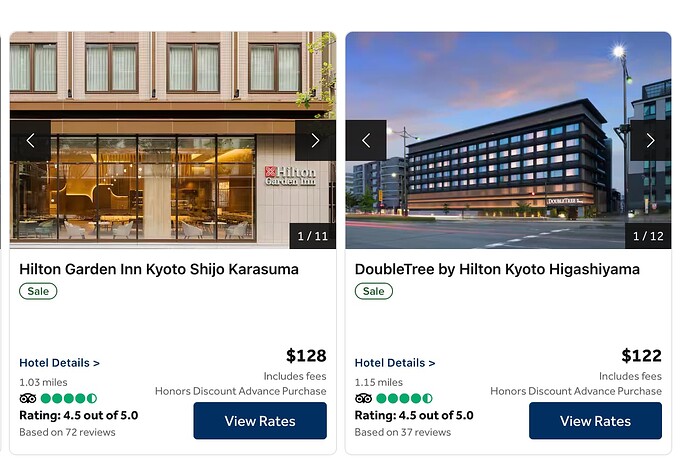Open Hilton Garden Inn Kyoto Shijo Karasuma title
Screen dimensions: 690x458
159,269
